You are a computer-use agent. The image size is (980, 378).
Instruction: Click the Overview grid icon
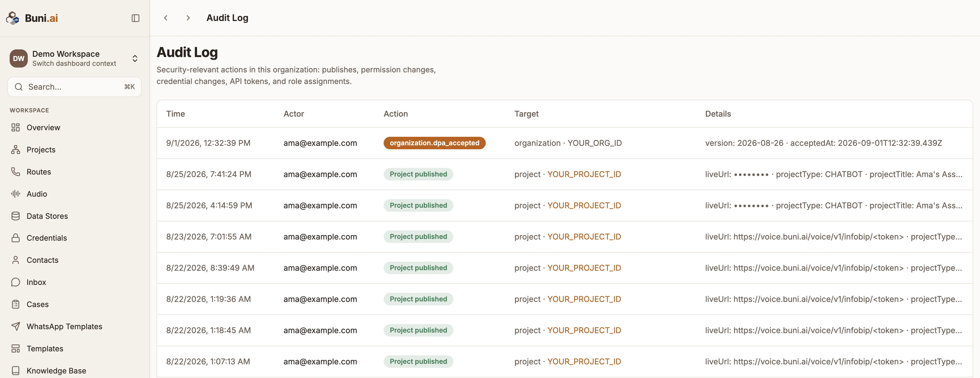[16, 127]
